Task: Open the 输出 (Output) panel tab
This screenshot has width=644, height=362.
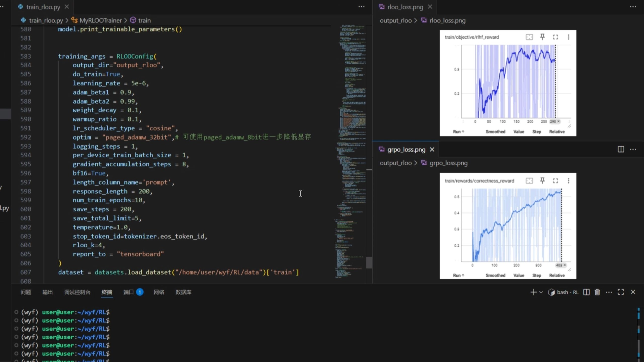Action: click(x=48, y=292)
